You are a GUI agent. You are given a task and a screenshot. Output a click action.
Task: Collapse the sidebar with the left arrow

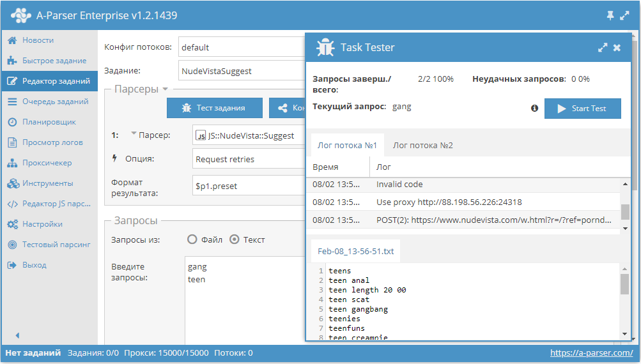[x=17, y=335]
